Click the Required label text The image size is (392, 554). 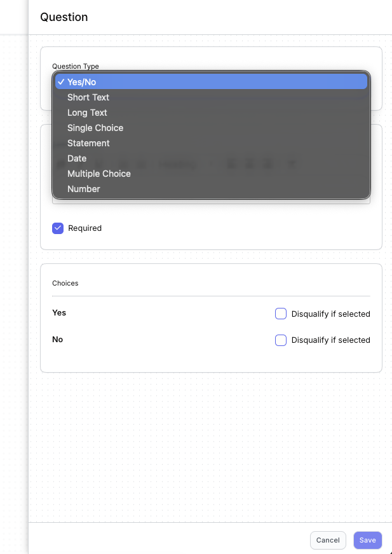[84, 228]
